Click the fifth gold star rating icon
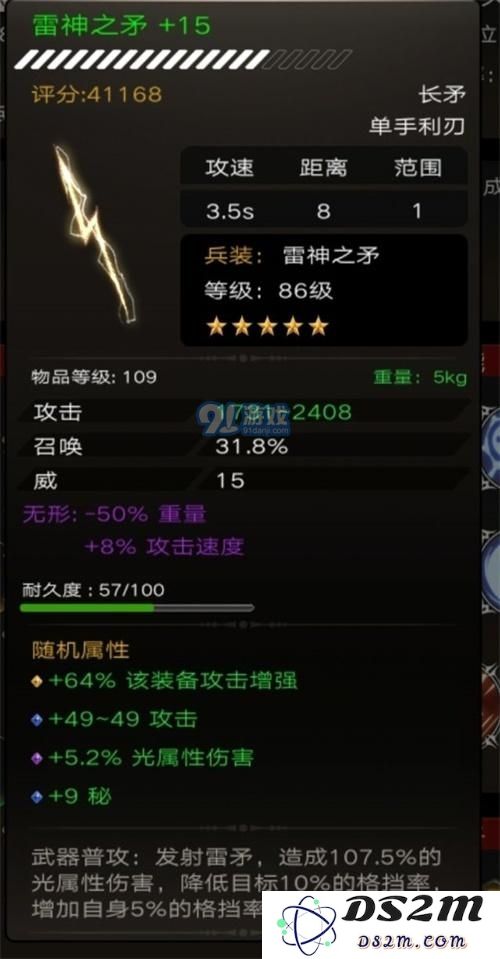Image resolution: width=500 pixels, height=959 pixels. (318, 327)
